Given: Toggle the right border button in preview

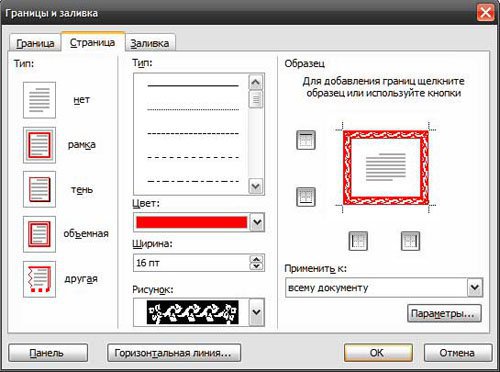Looking at the screenshot, I should point(410,241).
